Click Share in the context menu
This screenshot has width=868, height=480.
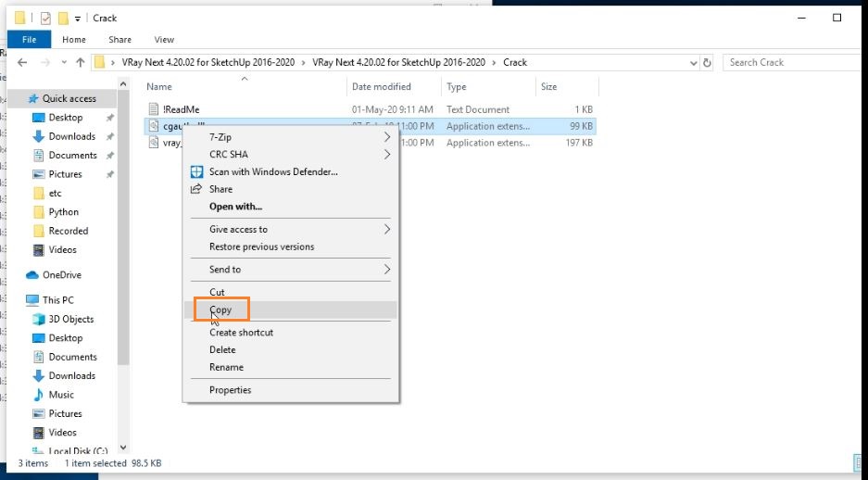[x=291, y=189]
